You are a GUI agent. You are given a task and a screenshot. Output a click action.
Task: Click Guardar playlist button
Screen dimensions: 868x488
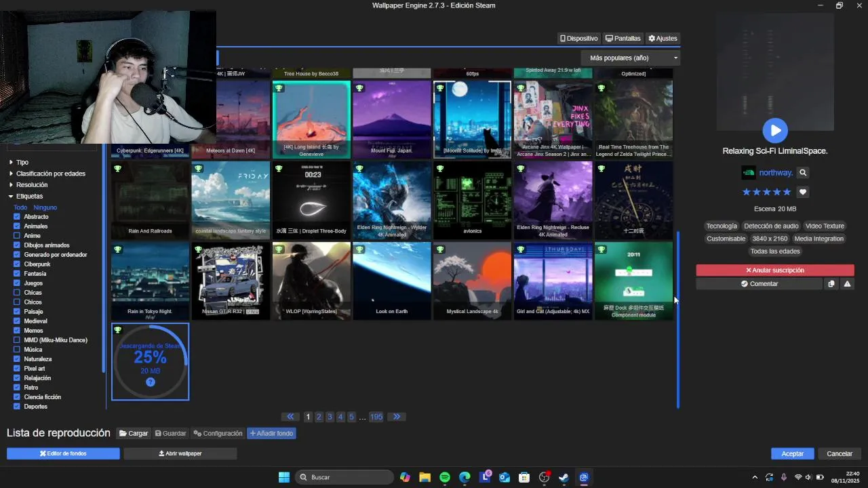170,433
